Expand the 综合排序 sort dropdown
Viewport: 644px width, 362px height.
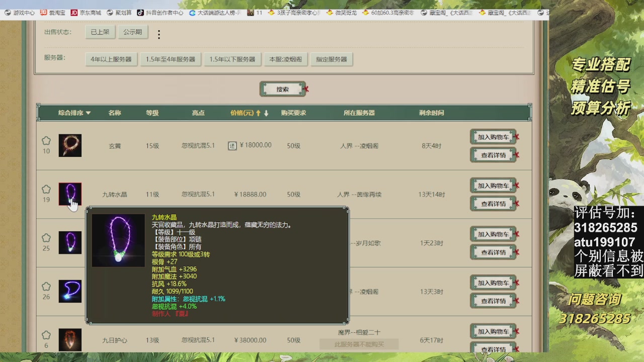tap(74, 113)
